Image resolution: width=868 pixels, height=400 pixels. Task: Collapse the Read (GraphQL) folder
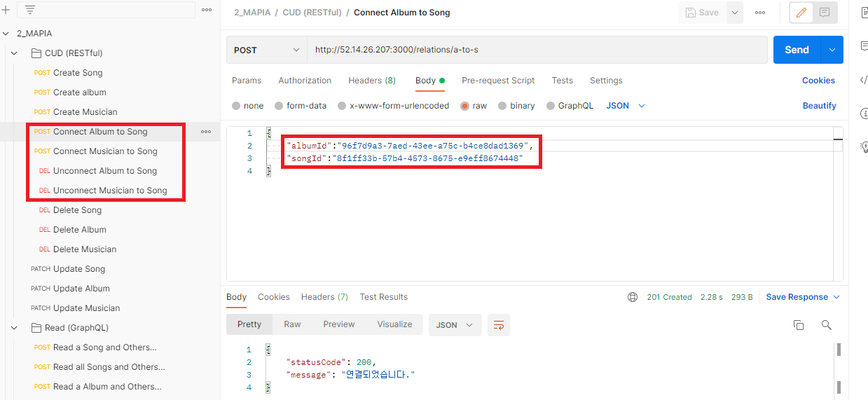click(15, 328)
